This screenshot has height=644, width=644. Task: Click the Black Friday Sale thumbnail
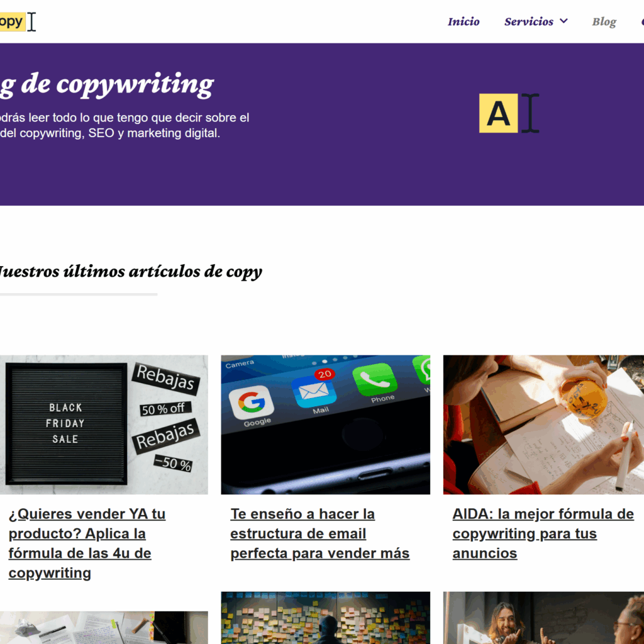(x=104, y=425)
